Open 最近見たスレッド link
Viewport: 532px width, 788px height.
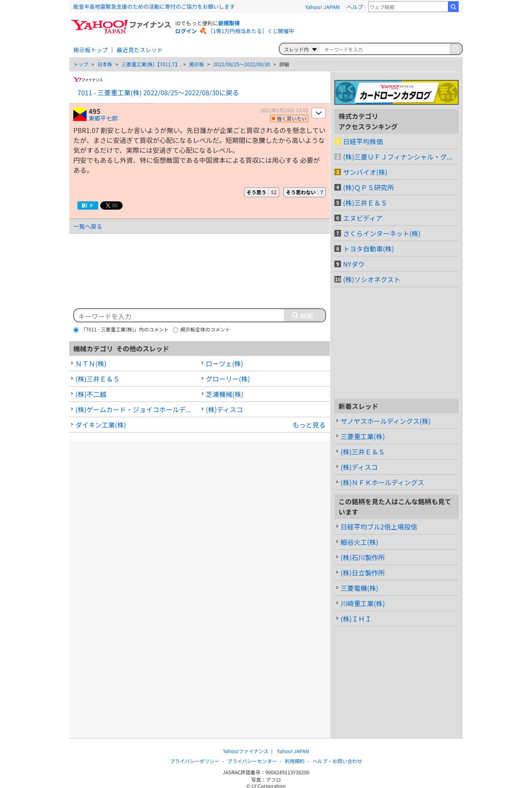pos(139,50)
